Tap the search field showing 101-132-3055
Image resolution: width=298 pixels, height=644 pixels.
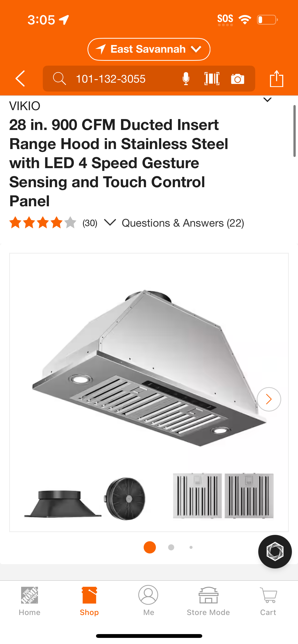[149, 79]
